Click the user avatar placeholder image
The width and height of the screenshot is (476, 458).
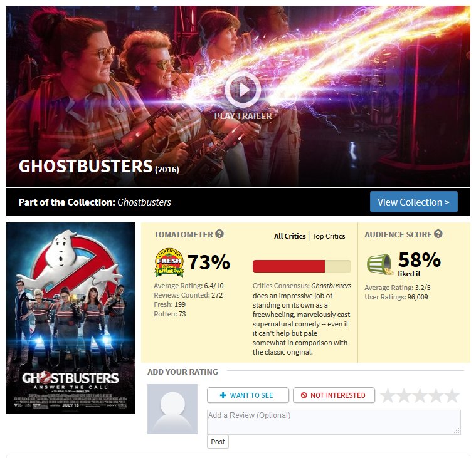pos(172,409)
